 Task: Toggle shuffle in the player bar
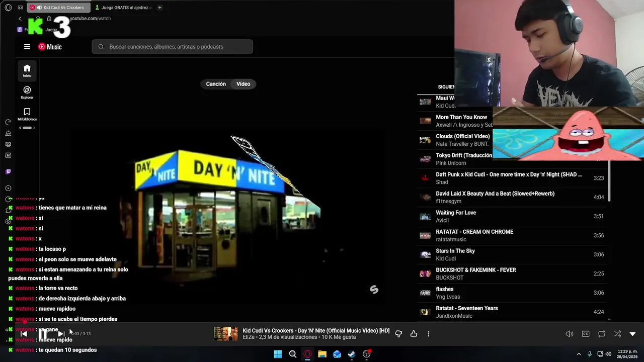click(617, 334)
